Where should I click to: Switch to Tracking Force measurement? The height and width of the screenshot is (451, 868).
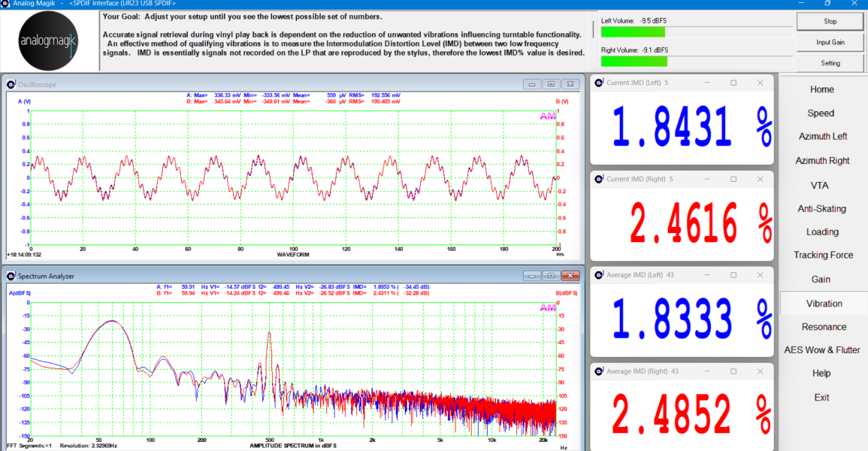pyautogui.click(x=823, y=256)
